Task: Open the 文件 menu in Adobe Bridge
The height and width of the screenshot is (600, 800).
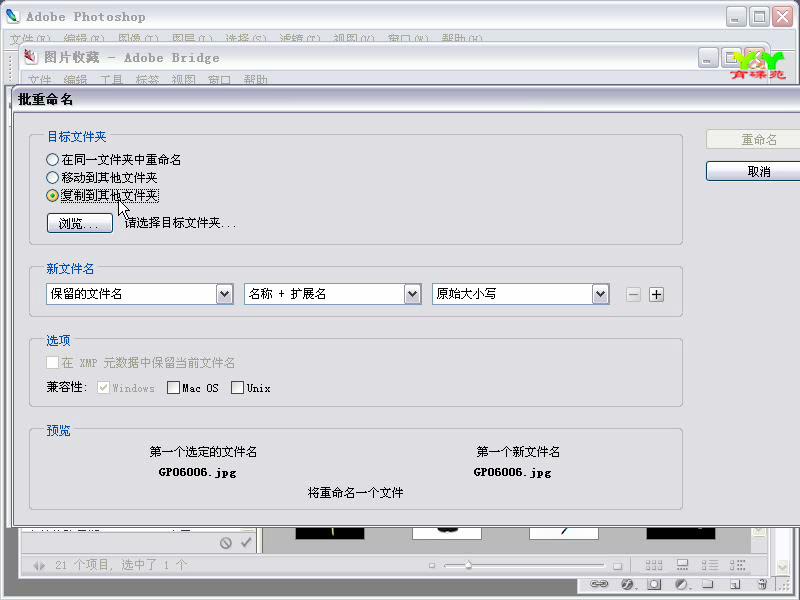Action: (40, 79)
